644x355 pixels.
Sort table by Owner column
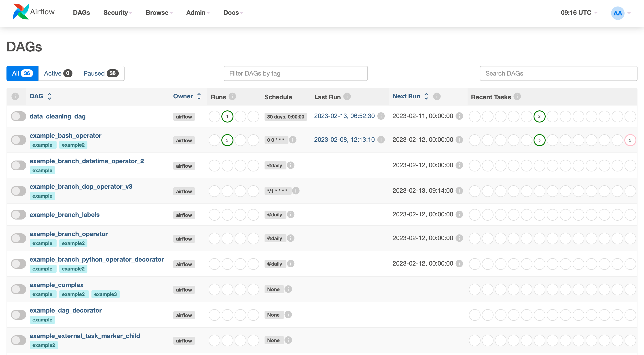coord(187,96)
